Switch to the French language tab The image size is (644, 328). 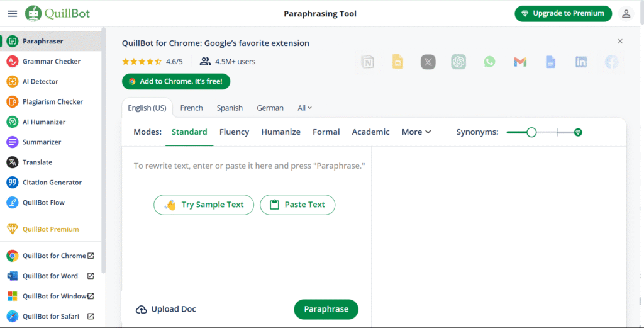pos(191,108)
